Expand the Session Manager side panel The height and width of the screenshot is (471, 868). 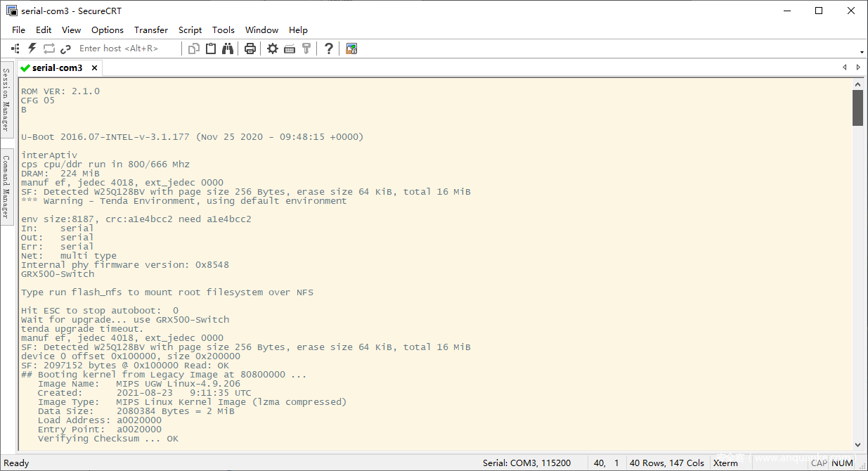pos(6,99)
